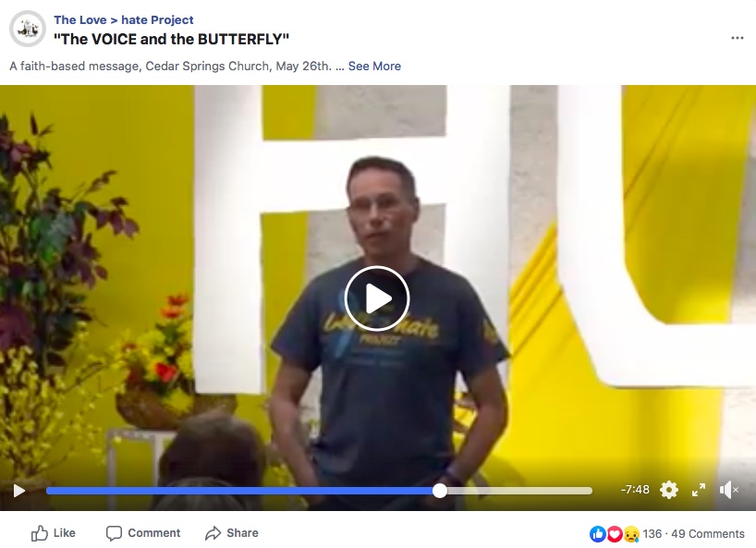Click the Share button
This screenshot has width=756, height=548.
[232, 533]
